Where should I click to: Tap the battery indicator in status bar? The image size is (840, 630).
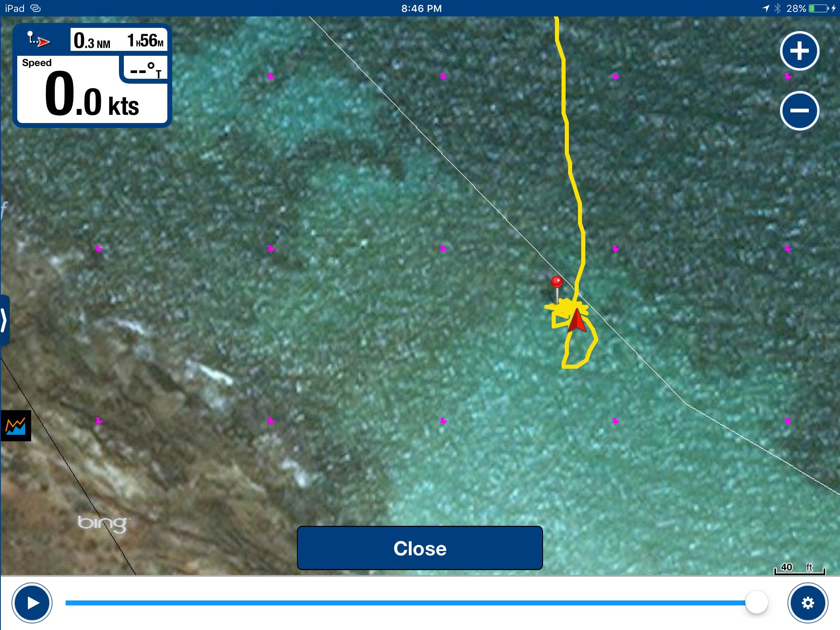coord(819,8)
